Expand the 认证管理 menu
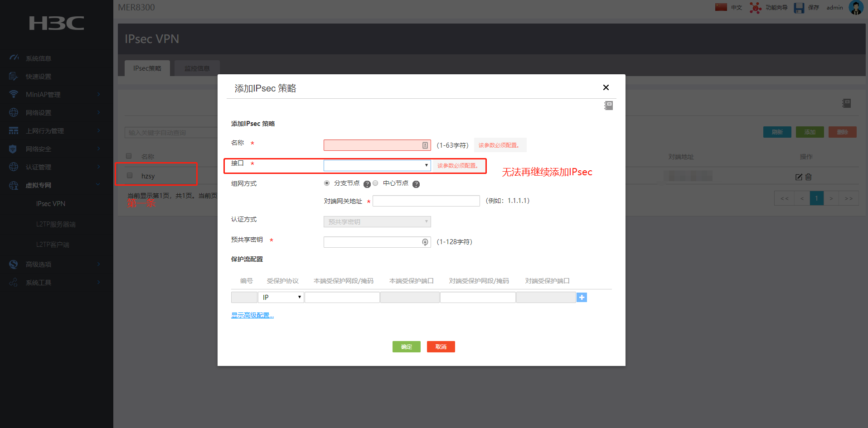Image resolution: width=868 pixels, height=428 pixels. coord(98,167)
